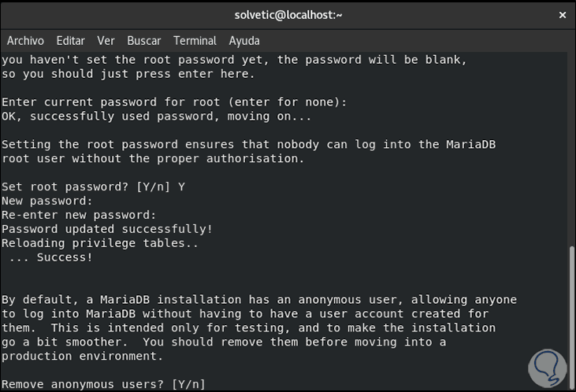Close the terminal window

pos(561,14)
